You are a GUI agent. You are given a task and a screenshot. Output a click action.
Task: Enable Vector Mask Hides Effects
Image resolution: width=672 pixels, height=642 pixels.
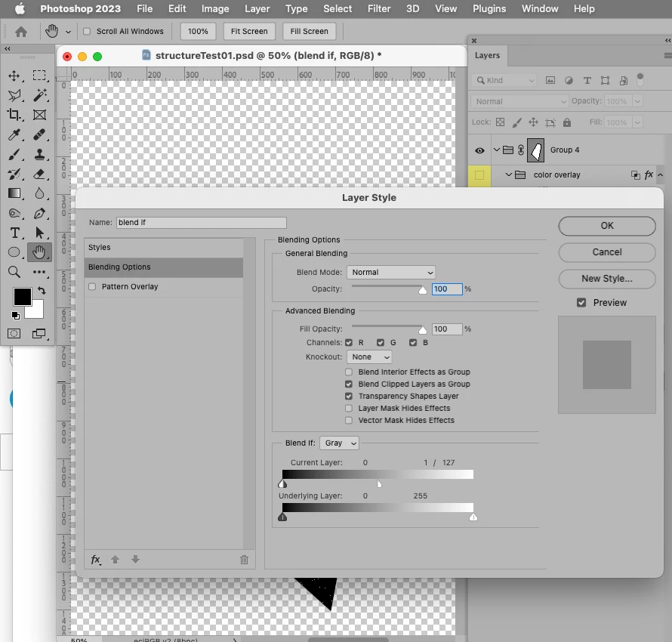349,420
